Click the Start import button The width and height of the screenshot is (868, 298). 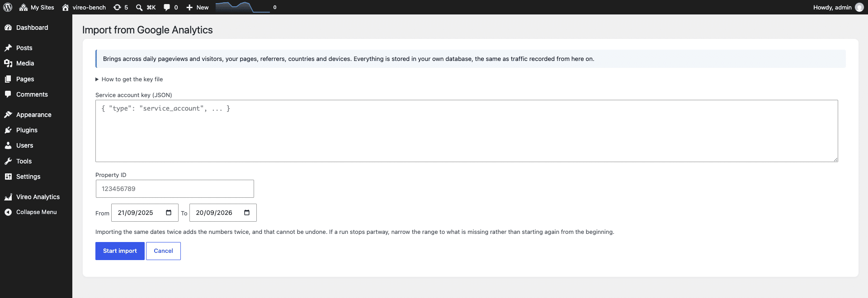pyautogui.click(x=120, y=251)
